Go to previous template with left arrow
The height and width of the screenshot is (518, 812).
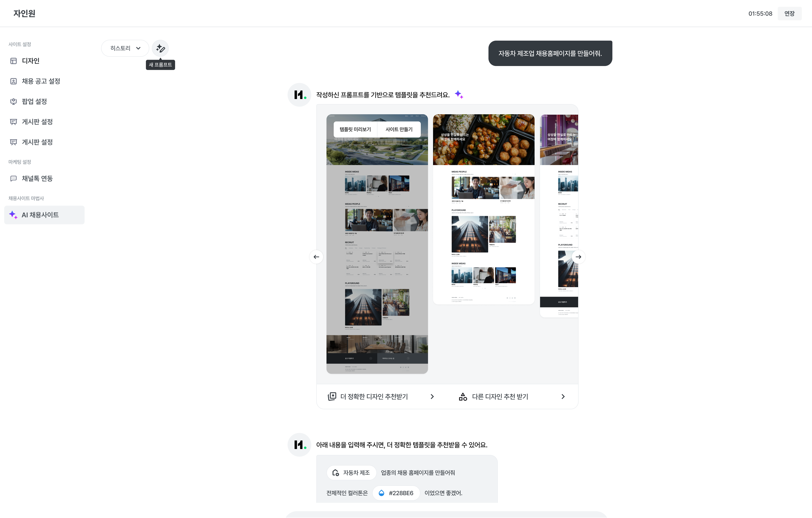coord(316,257)
